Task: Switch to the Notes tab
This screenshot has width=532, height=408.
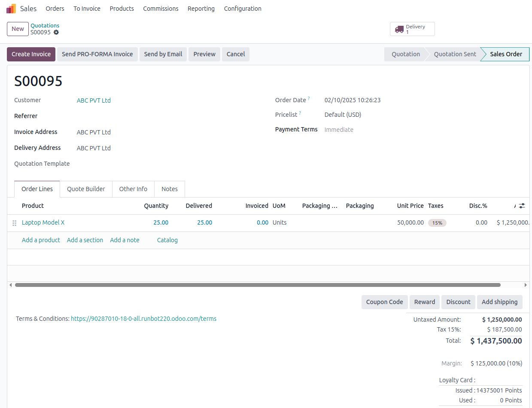Action: [169, 189]
